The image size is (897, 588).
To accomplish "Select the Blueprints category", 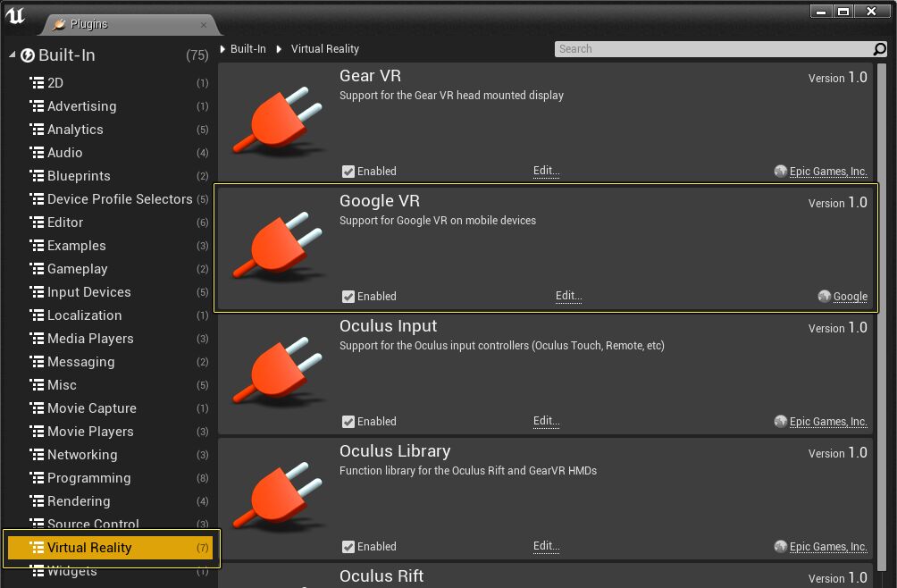I will 79,176.
